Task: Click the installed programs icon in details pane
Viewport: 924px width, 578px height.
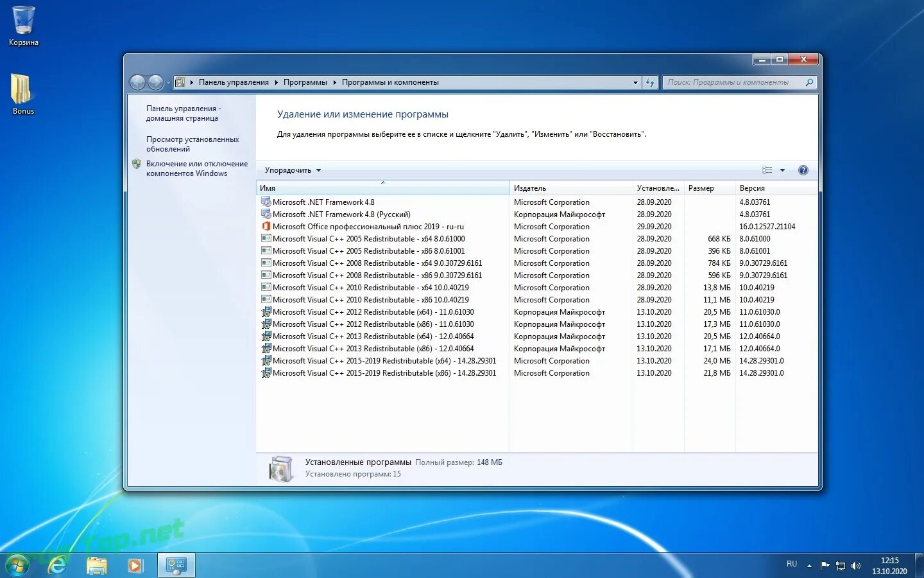Action: [280, 469]
